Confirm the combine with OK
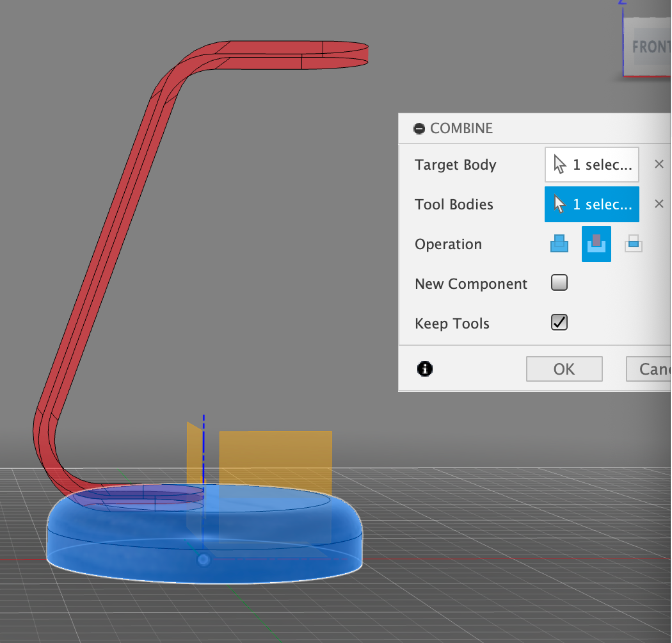 (x=564, y=369)
